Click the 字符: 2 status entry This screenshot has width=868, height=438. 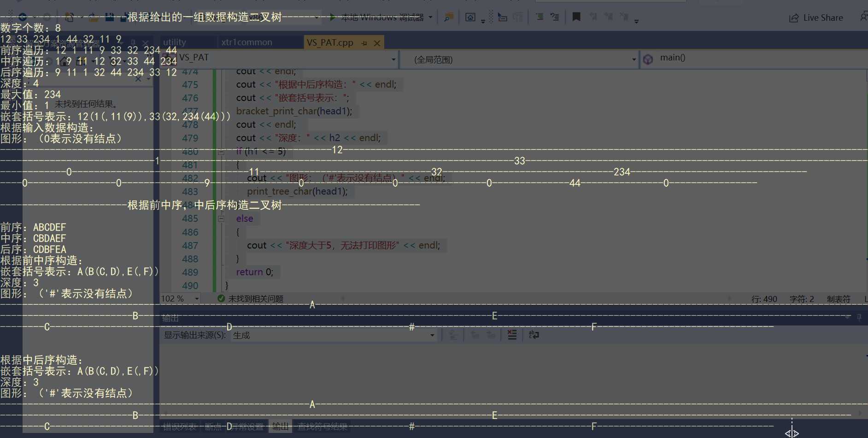coord(802,299)
